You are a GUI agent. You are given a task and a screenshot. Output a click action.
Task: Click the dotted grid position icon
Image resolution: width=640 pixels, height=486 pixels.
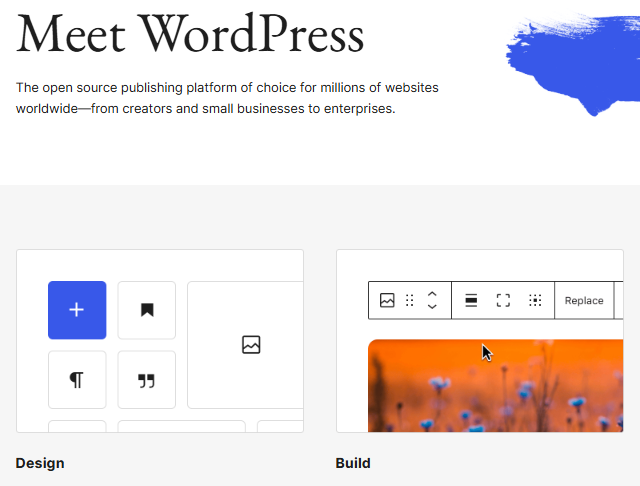pyautogui.click(x=535, y=300)
